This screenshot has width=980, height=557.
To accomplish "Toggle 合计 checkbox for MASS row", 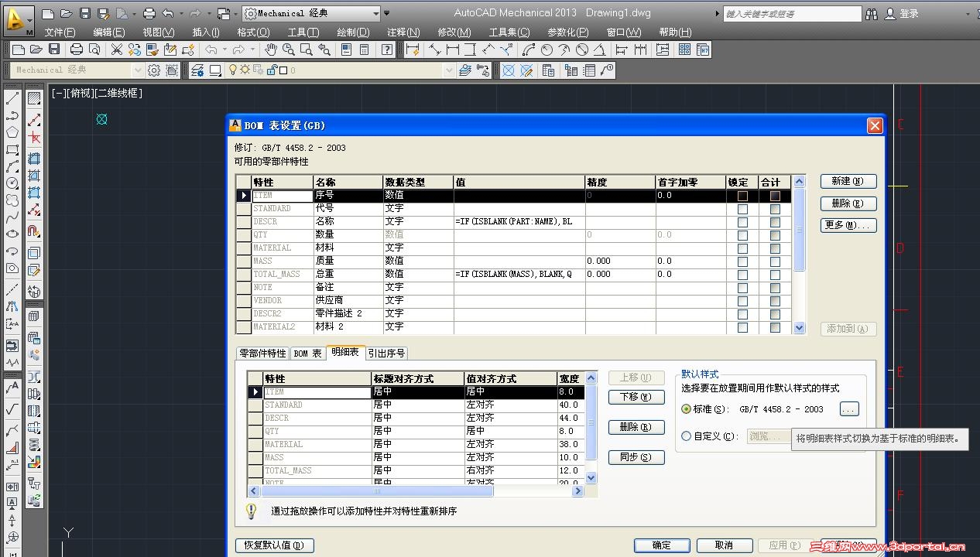I will (775, 261).
